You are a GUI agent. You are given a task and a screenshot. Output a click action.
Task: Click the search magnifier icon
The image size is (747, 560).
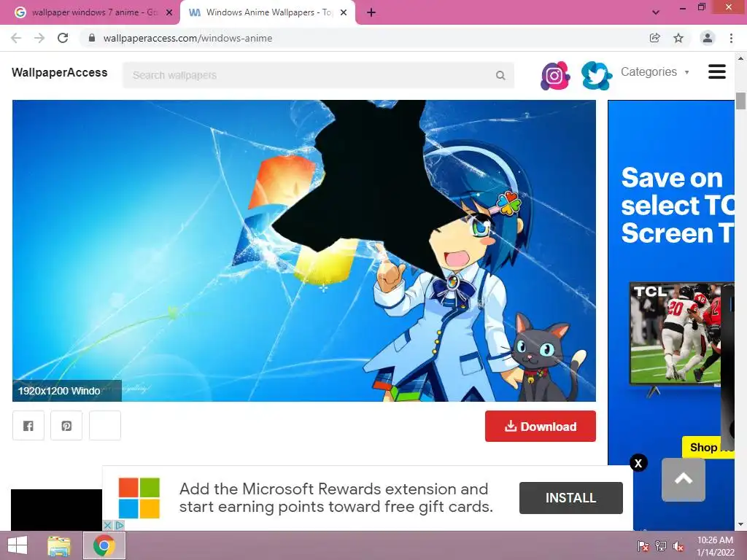tap(500, 75)
